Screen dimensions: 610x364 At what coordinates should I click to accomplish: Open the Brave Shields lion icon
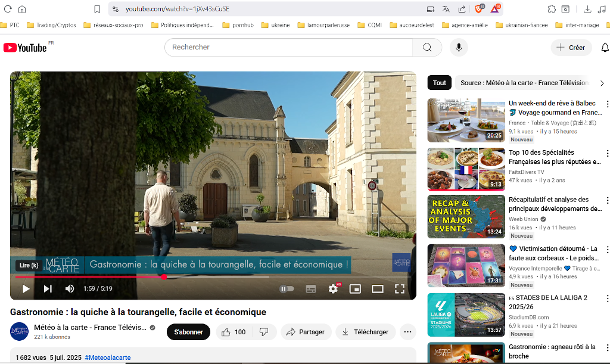(x=480, y=8)
